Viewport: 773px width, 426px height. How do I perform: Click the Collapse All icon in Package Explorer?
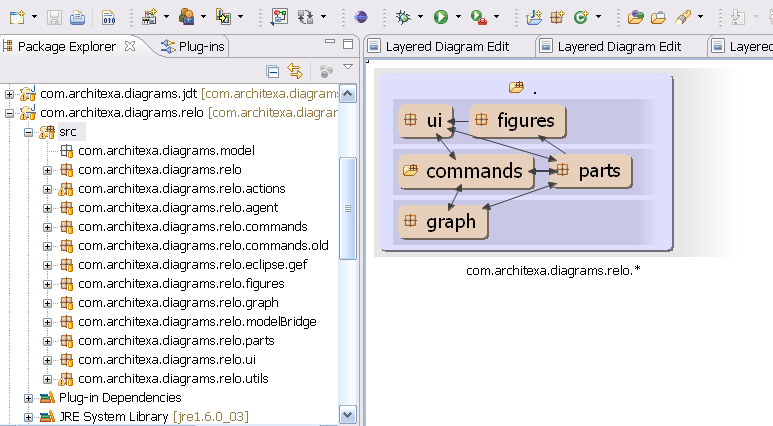273,71
